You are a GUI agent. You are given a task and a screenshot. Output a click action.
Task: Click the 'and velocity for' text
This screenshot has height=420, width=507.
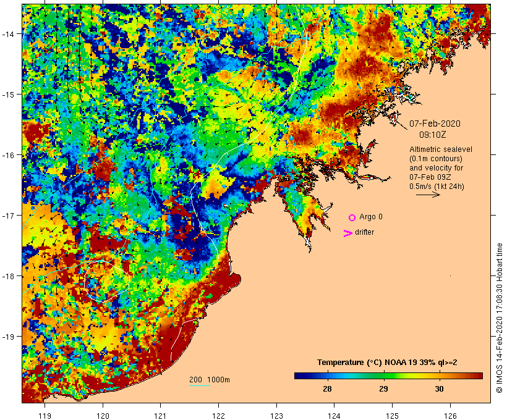(436, 167)
